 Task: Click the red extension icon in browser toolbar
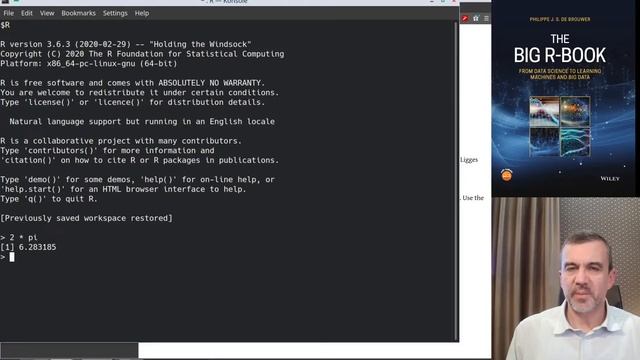[x=465, y=18]
